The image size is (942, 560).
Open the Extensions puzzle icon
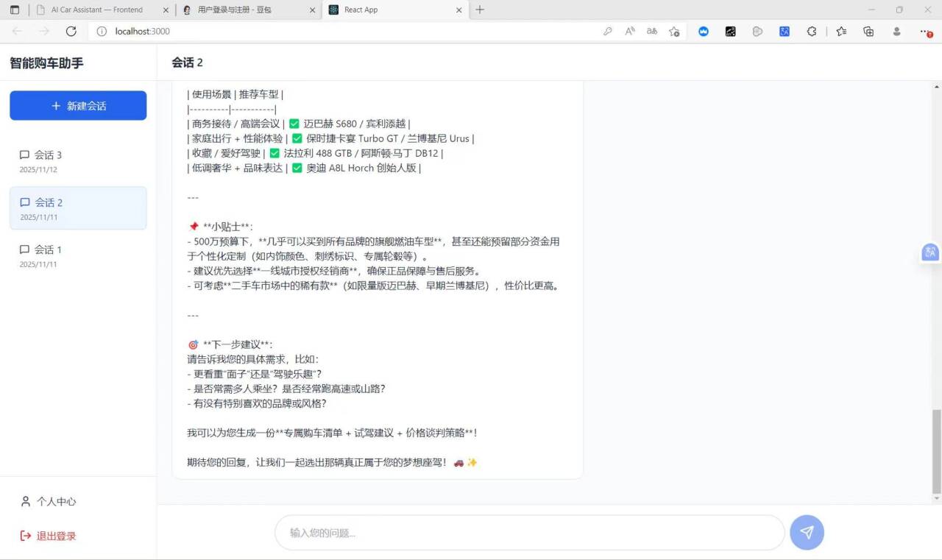(x=812, y=31)
